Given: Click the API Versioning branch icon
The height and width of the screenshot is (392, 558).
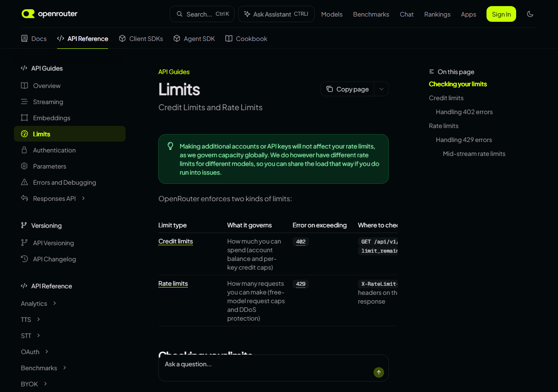Looking at the screenshot, I should point(24,243).
